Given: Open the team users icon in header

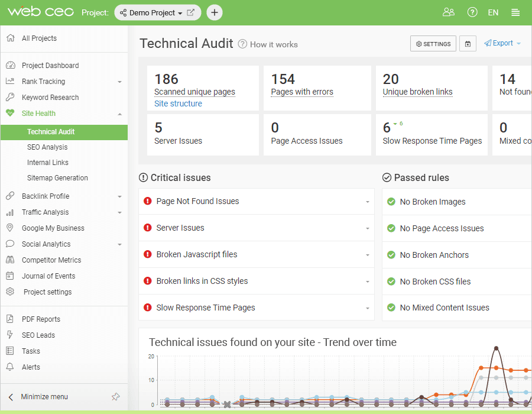Looking at the screenshot, I should click(x=448, y=12).
